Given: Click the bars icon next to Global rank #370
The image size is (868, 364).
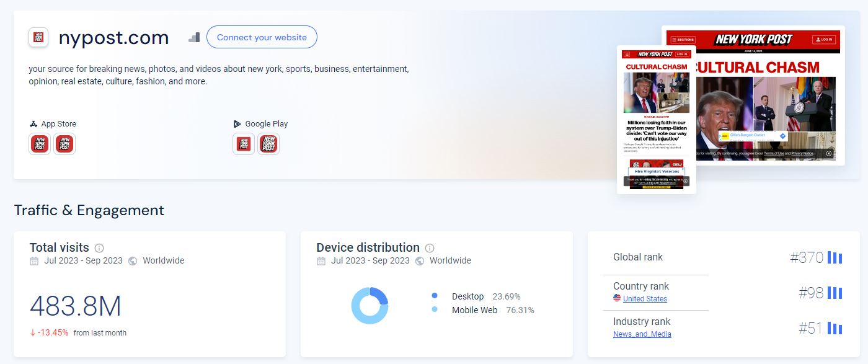Looking at the screenshot, I should (835, 257).
